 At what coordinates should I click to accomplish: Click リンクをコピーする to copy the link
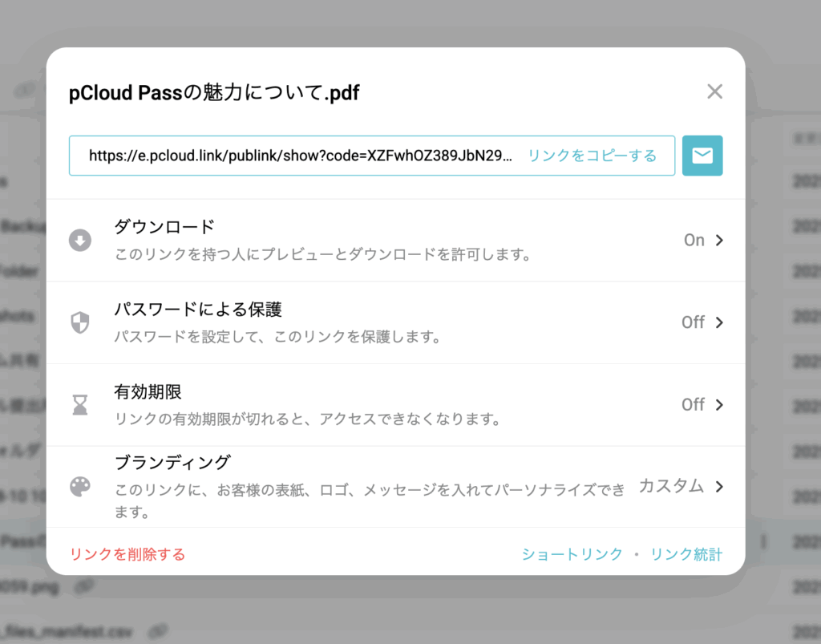[592, 156]
